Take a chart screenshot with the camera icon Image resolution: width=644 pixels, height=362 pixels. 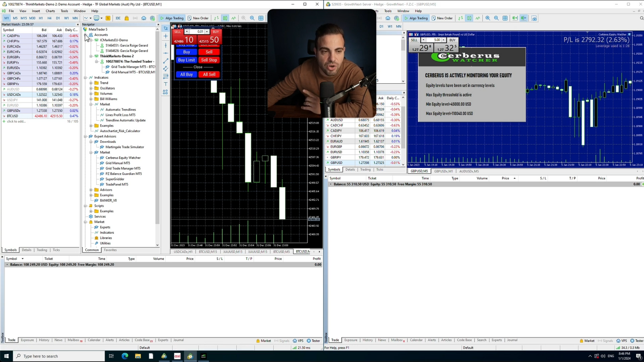pyautogui.click(x=534, y=18)
